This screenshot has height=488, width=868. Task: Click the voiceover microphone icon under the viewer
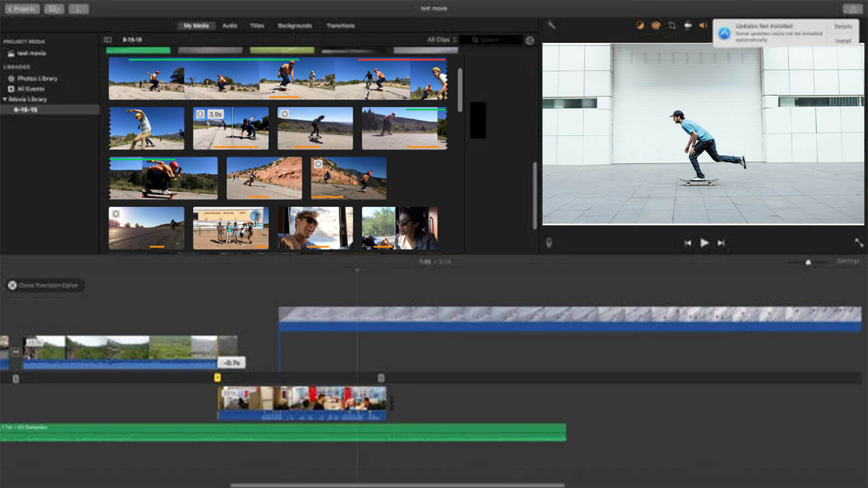(549, 243)
